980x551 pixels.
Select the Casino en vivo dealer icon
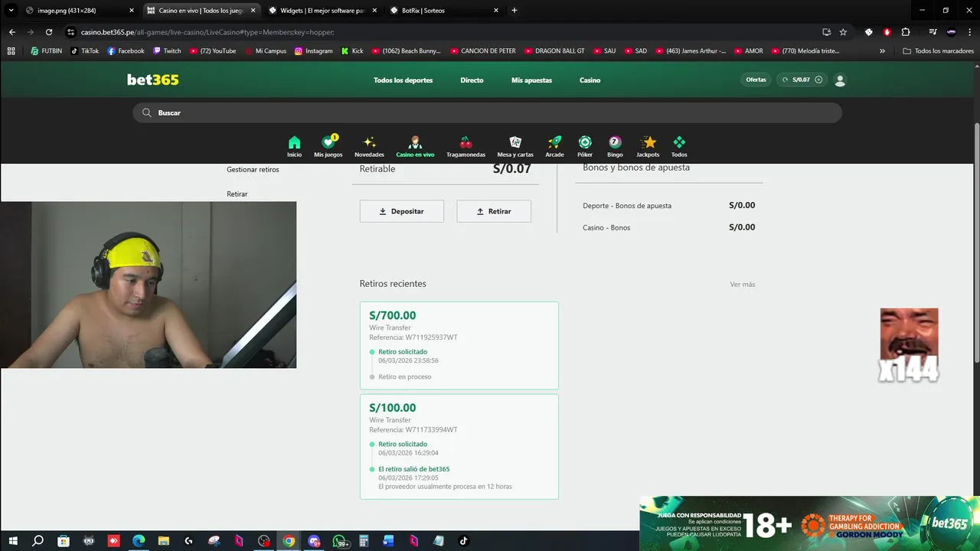[x=415, y=142]
